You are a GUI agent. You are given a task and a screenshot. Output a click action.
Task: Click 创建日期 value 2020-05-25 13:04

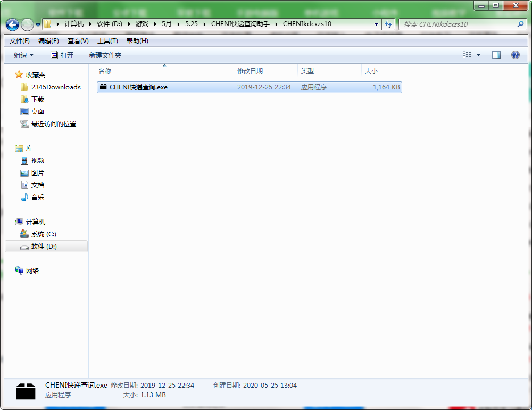(x=270, y=385)
